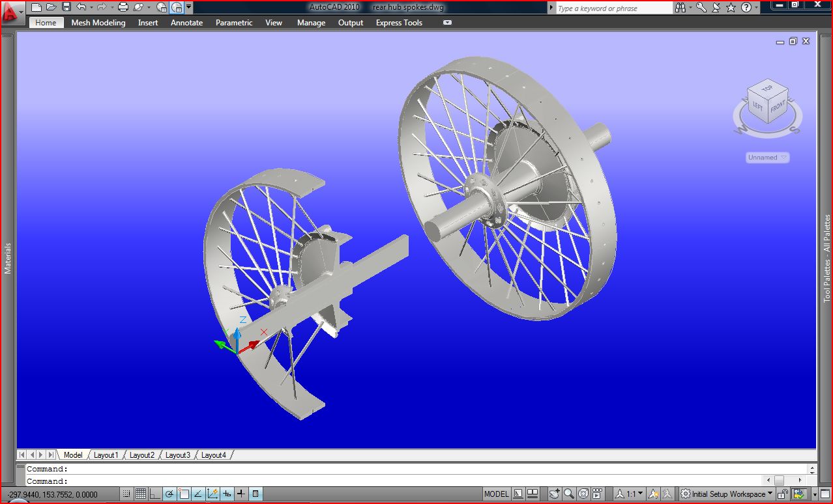The width and height of the screenshot is (833, 504).
Task: Open the Parametric ribbon tab
Action: tap(234, 23)
